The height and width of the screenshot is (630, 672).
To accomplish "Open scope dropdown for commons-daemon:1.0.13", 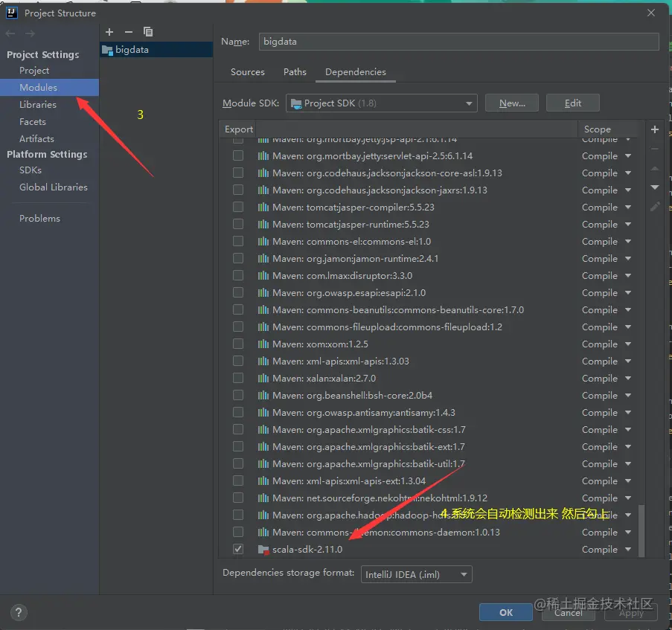I will coord(628,533).
